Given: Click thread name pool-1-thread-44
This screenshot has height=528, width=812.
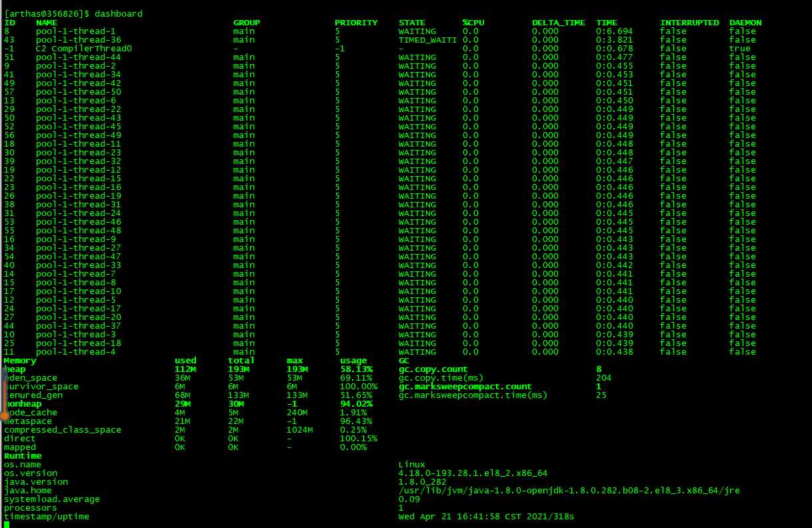Looking at the screenshot, I should (x=79, y=57).
